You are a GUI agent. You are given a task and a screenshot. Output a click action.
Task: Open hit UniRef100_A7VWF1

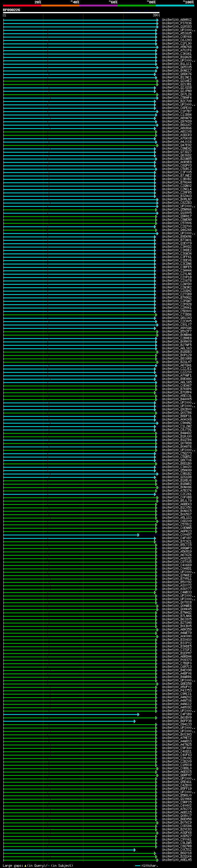click(x=177, y=375)
